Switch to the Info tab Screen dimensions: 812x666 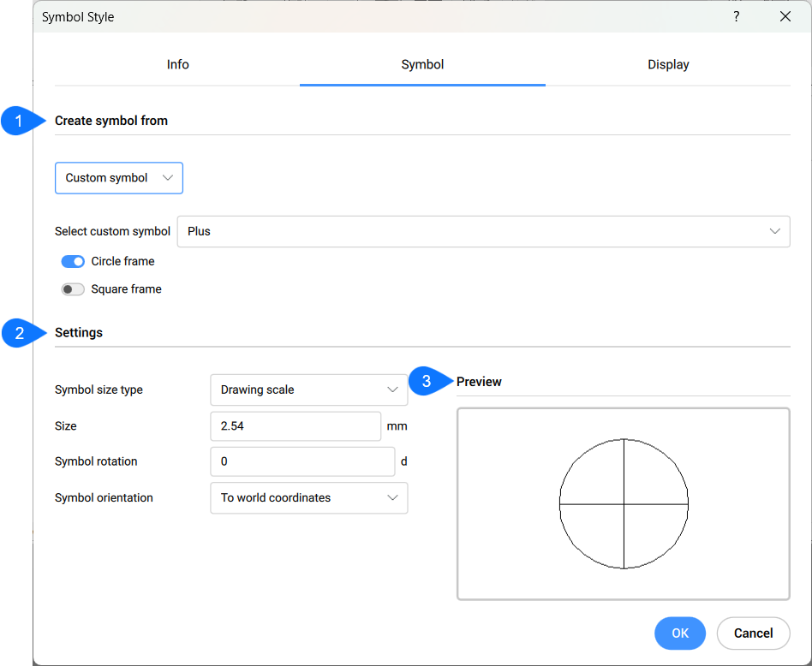(177, 65)
